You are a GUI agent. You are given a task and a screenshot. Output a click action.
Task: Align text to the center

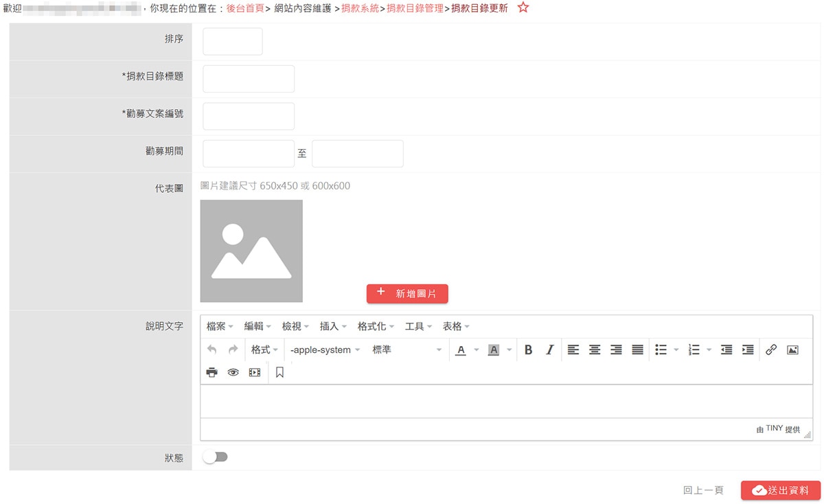[595, 350]
